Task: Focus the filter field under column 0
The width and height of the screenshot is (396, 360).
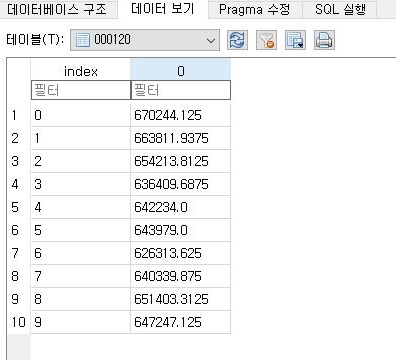Action: pos(181,90)
